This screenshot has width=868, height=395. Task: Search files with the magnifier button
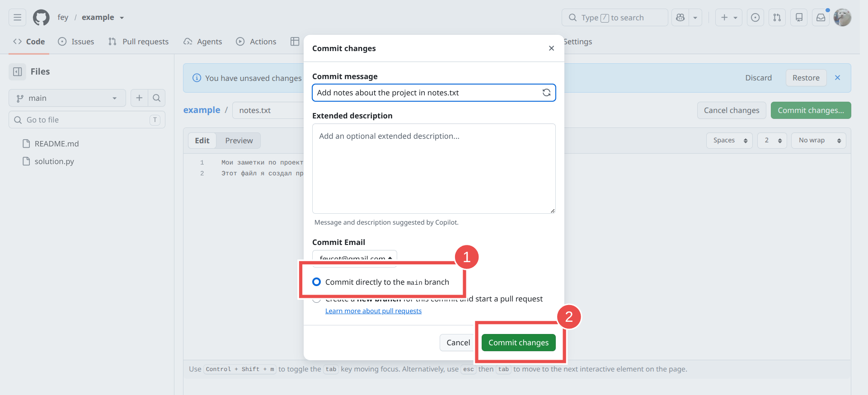click(156, 98)
